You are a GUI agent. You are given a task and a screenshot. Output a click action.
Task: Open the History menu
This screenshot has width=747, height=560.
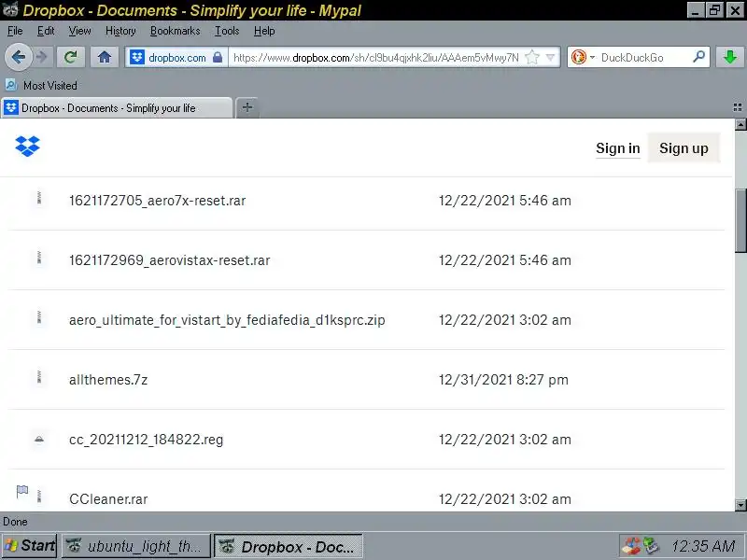pyautogui.click(x=120, y=31)
